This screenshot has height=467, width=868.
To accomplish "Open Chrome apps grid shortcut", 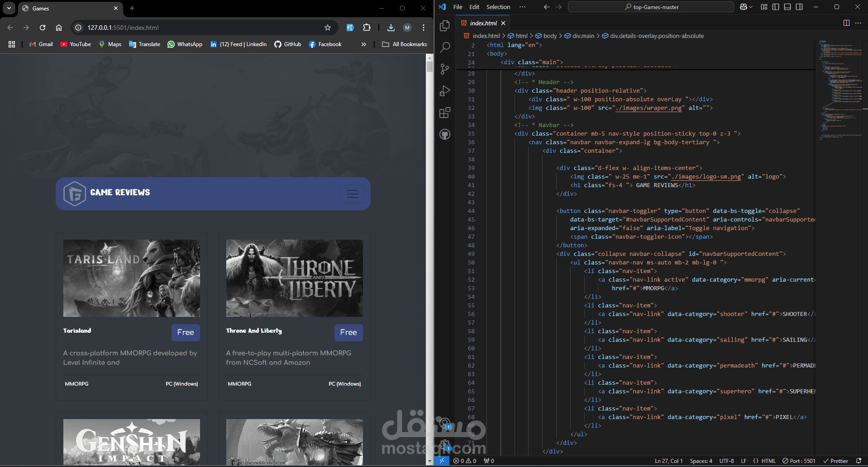I will click(x=12, y=44).
